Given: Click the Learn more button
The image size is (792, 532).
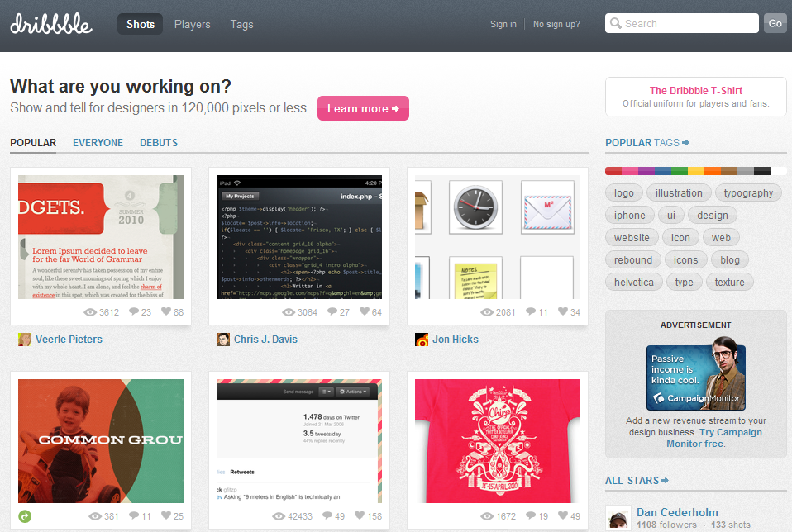Looking at the screenshot, I should (363, 108).
